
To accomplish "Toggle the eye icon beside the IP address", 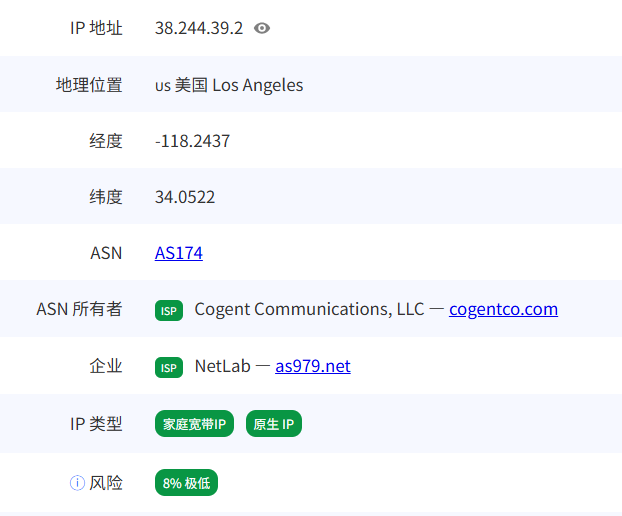I will coord(262,29).
